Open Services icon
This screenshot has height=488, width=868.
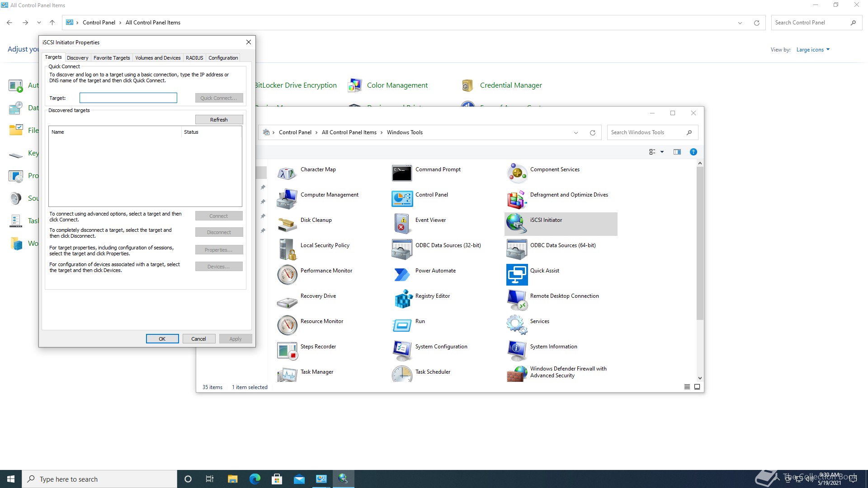[517, 325]
